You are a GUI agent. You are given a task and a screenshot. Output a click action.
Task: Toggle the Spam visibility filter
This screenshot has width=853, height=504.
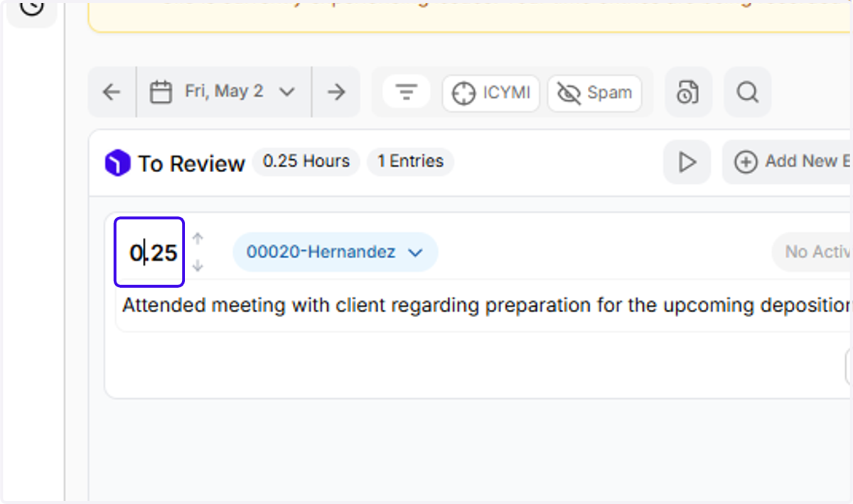[x=595, y=93]
